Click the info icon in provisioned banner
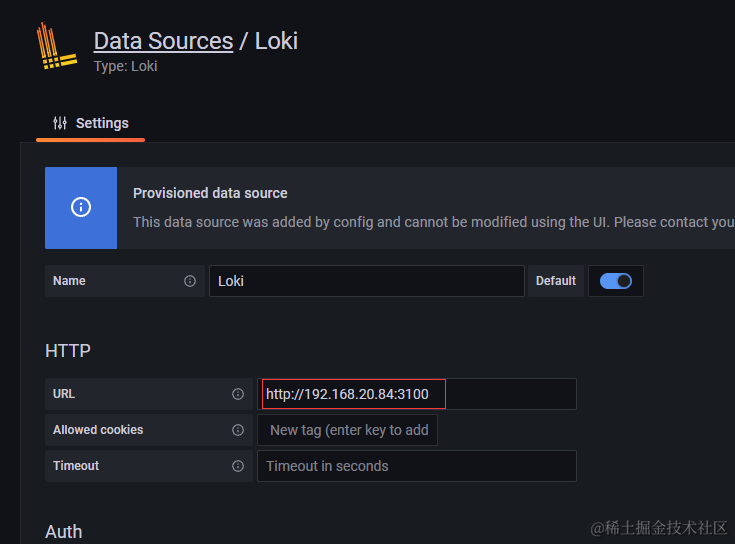735x544 pixels. [x=81, y=207]
